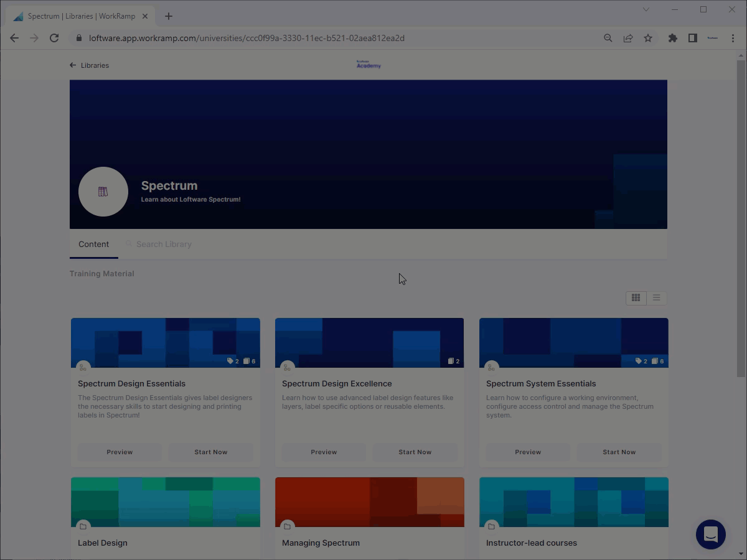Click path icon on Spectrum Design Excellence card

tap(287, 367)
